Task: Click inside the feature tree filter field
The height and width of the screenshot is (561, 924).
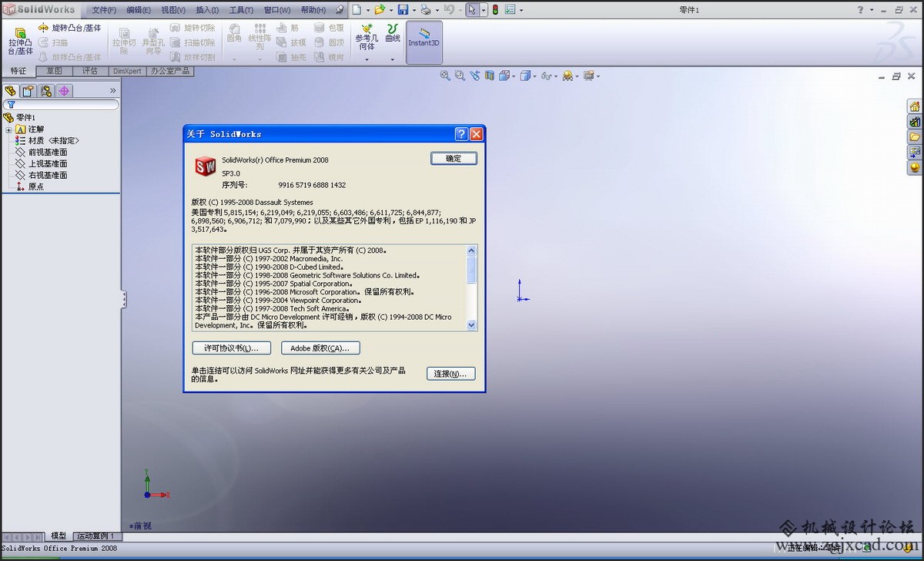Action: (x=61, y=104)
